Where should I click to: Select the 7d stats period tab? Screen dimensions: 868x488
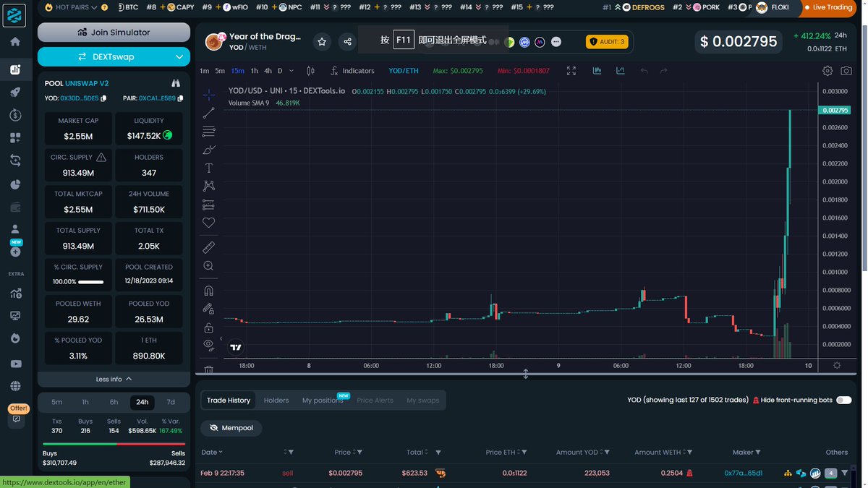(x=171, y=402)
